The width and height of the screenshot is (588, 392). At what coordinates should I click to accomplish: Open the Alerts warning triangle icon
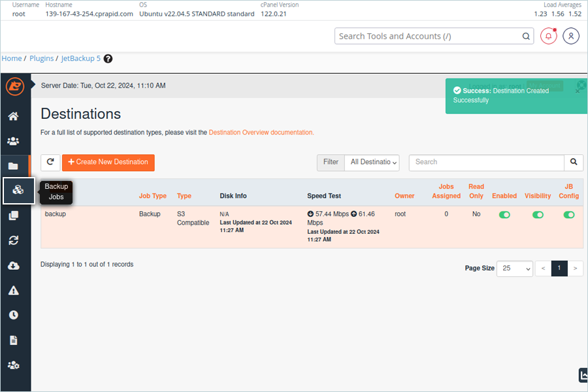pos(14,290)
